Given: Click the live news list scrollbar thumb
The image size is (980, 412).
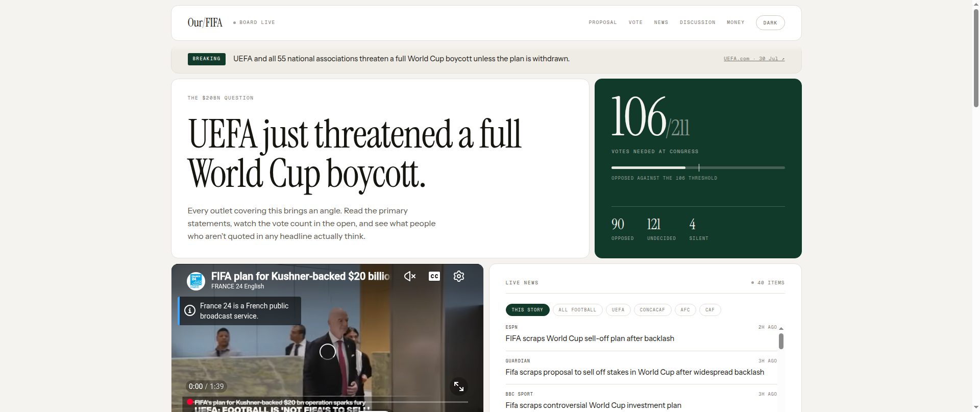Looking at the screenshot, I should pos(781,341).
